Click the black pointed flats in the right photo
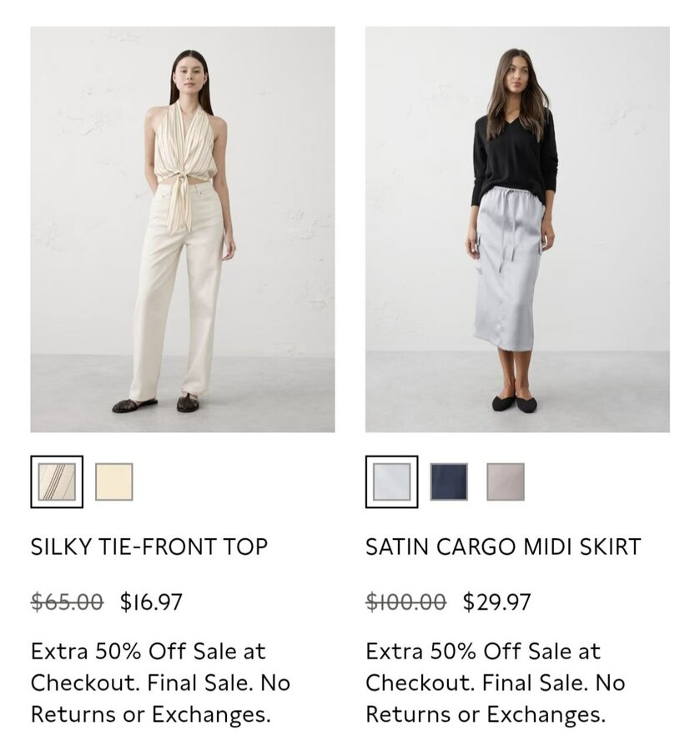 [515, 402]
